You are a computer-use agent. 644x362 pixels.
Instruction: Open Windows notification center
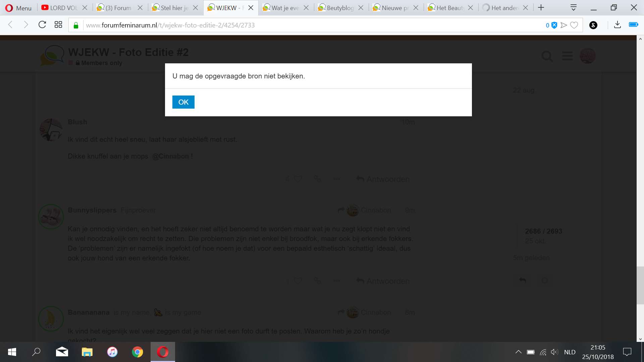click(627, 352)
